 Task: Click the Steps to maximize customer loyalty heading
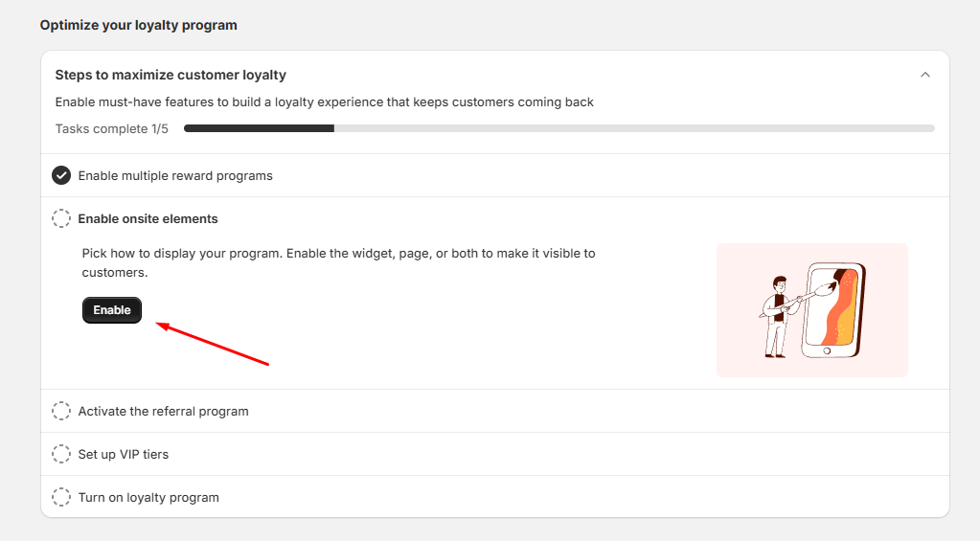coord(171,75)
